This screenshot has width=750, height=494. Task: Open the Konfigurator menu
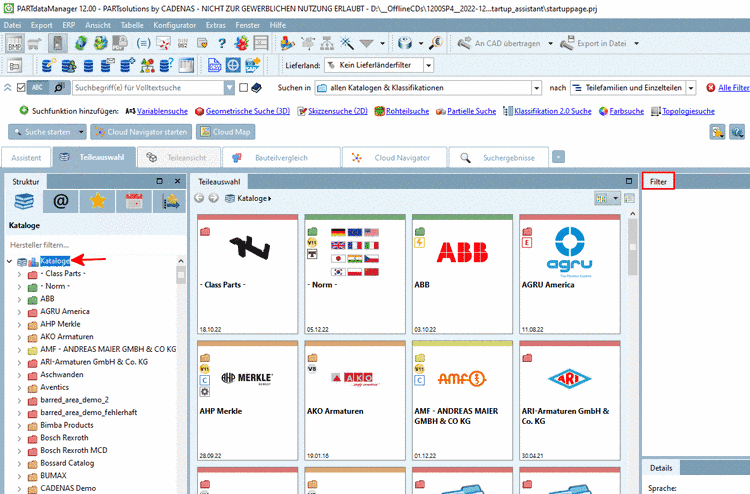point(175,25)
